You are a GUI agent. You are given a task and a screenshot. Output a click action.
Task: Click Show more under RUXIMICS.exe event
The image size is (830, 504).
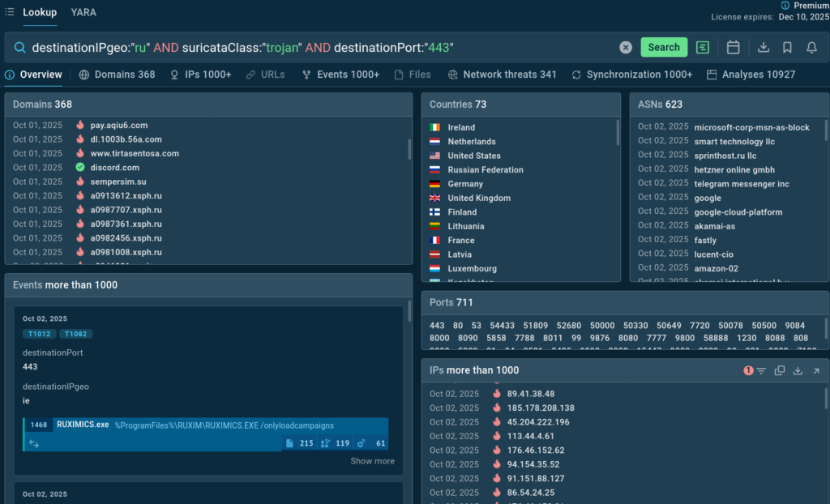372,461
